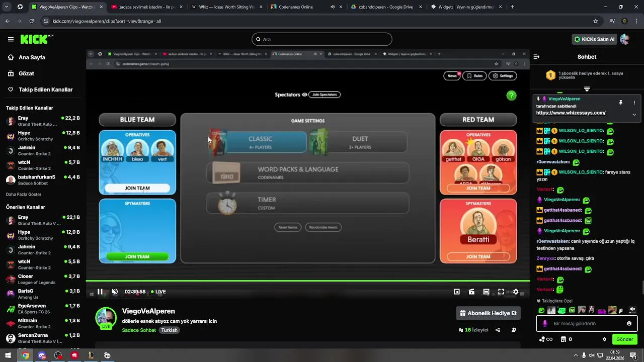Open ViegoVeAlperen channel name link

pos(148,311)
